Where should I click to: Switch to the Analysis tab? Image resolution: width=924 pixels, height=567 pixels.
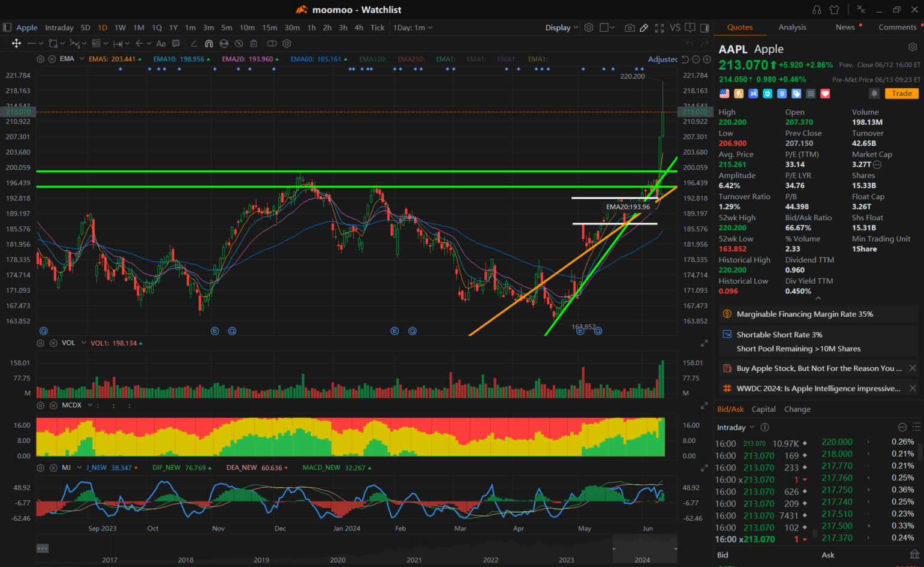(x=792, y=28)
